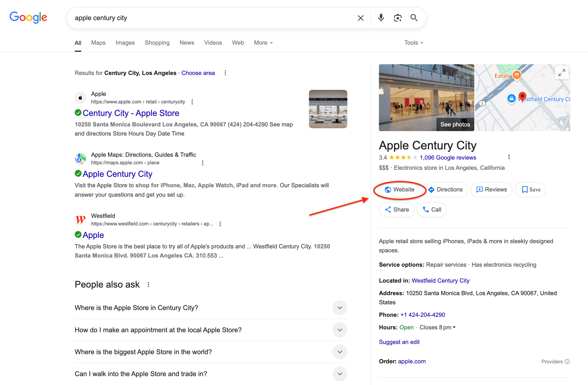Click the voice search microphone icon

point(381,18)
